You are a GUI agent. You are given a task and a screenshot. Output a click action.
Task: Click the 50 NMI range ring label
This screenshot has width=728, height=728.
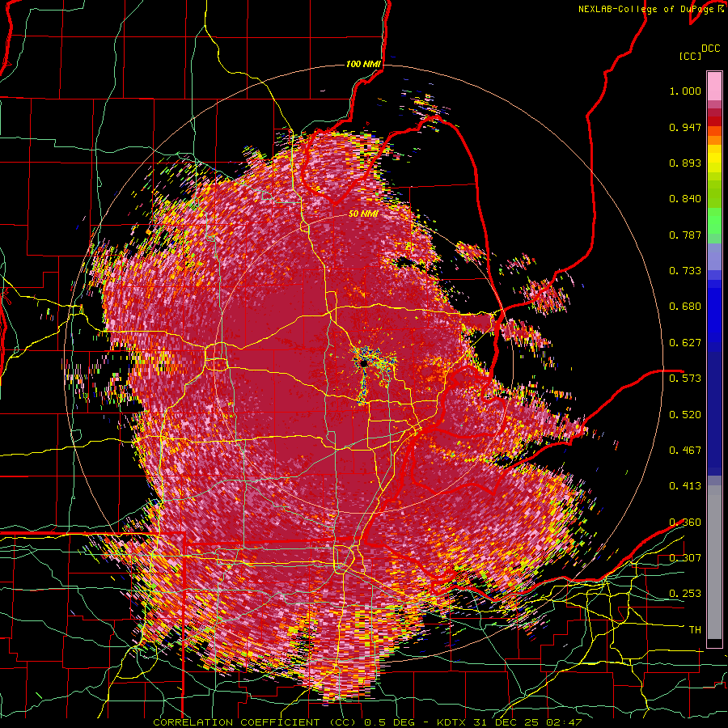pos(363,214)
